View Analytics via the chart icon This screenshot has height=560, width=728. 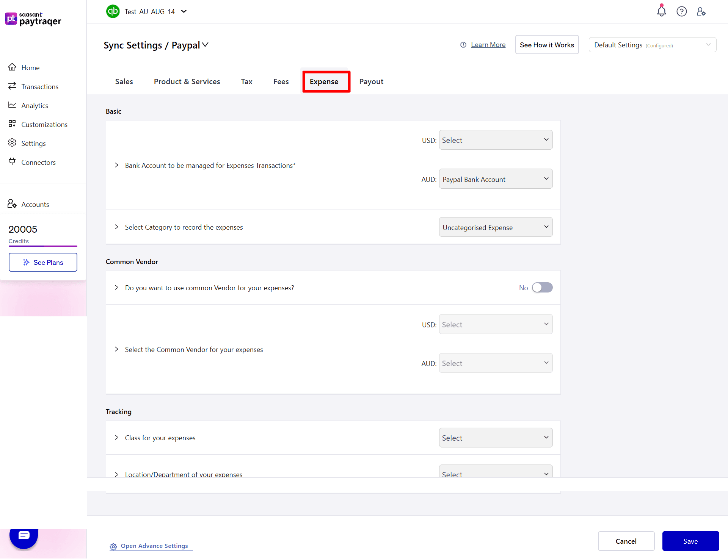(35, 105)
